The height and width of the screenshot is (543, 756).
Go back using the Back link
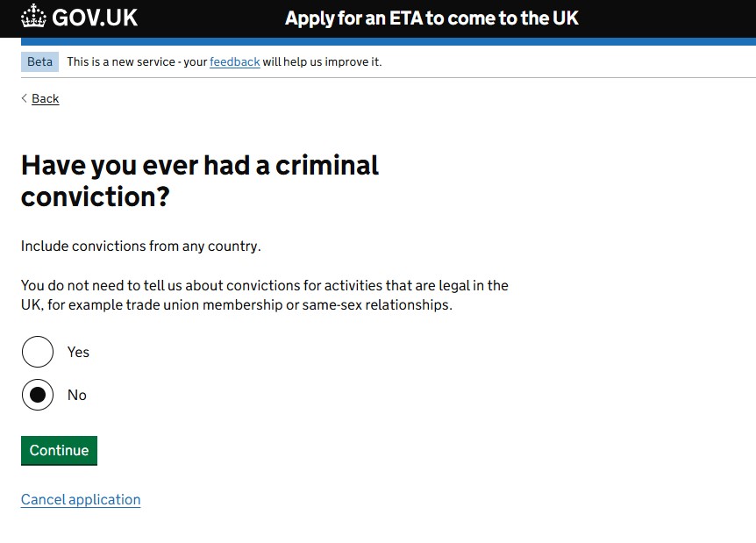coord(46,98)
